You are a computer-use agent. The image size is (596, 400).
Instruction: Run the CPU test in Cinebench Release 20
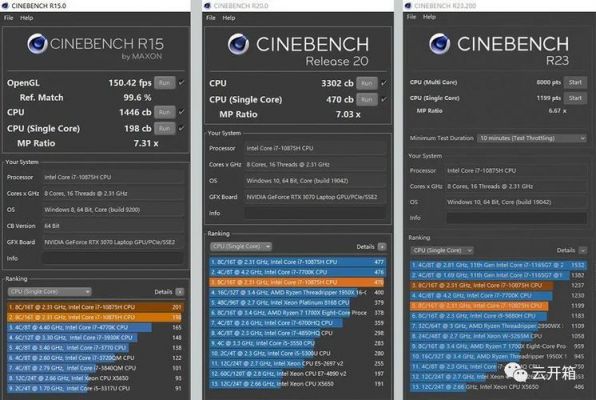[x=367, y=83]
